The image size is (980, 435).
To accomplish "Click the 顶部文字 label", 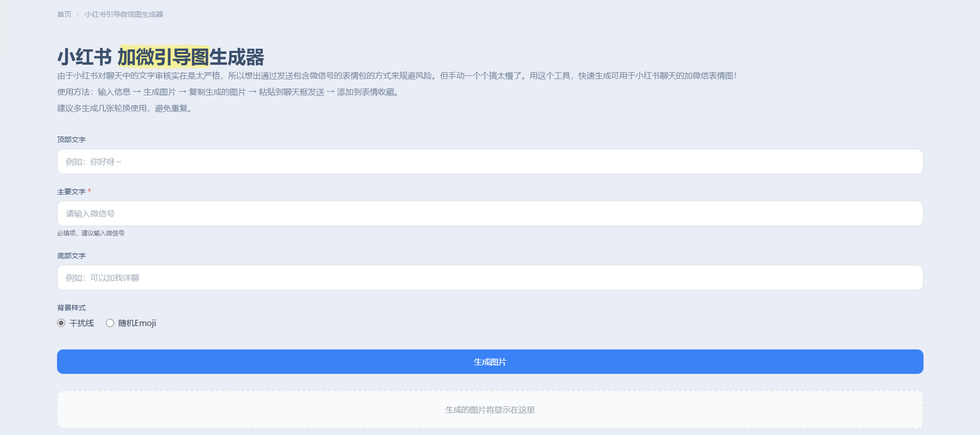I will click(71, 140).
